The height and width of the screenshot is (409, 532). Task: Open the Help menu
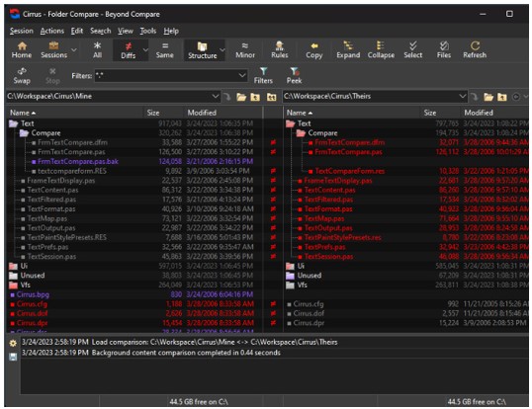[171, 31]
